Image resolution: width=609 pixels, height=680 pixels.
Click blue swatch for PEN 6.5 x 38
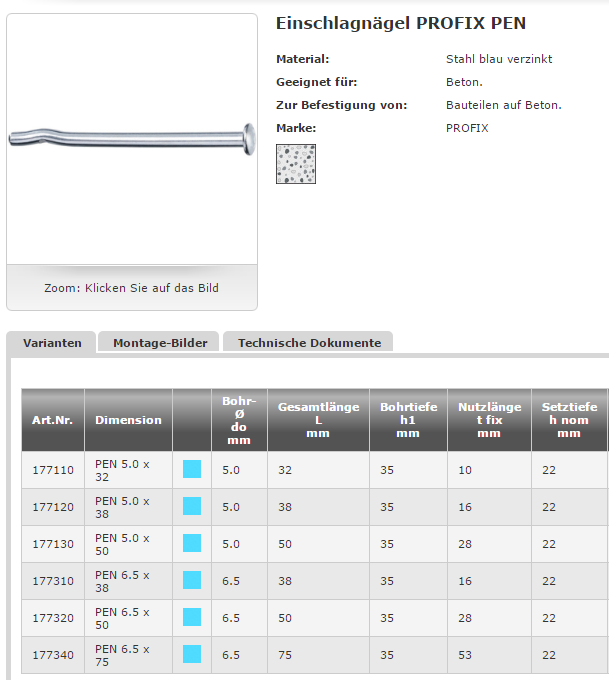192,580
